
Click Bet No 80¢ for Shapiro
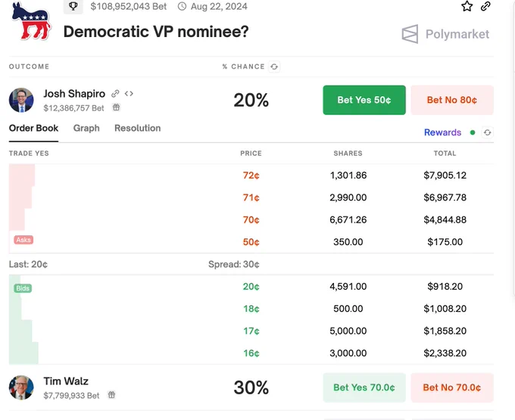452,100
